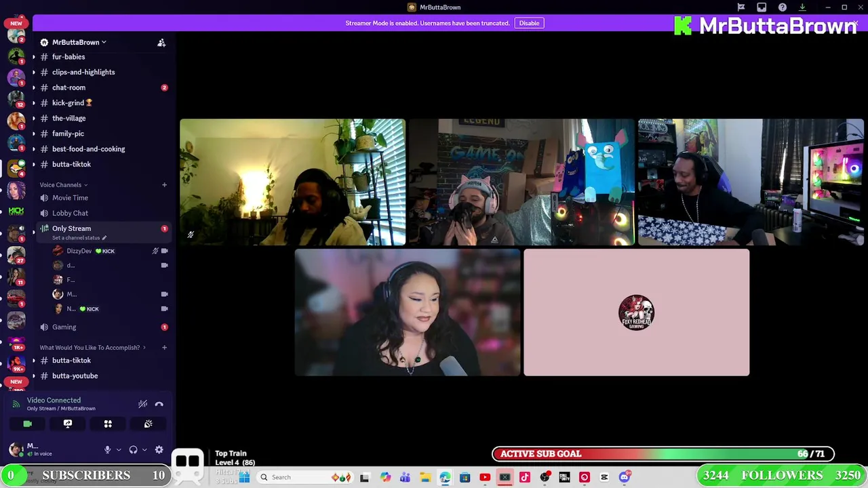
Task: Click the invite people icon beside server name
Action: click(x=161, y=43)
